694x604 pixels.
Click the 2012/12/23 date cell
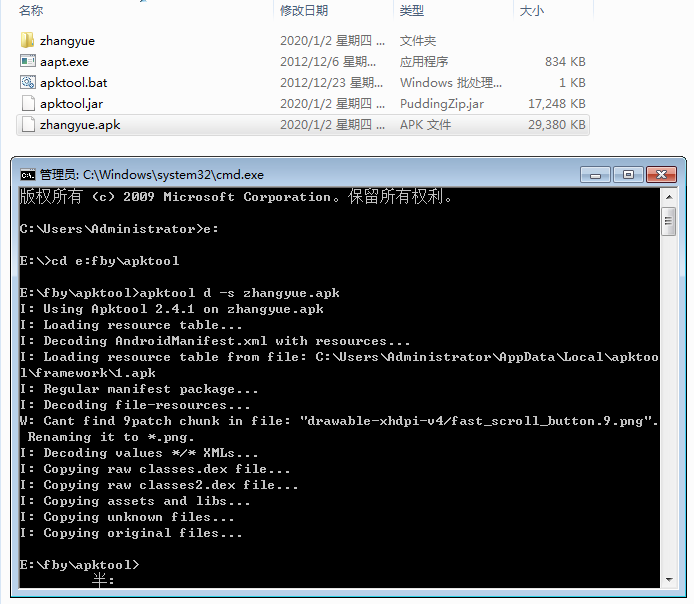[x=332, y=83]
